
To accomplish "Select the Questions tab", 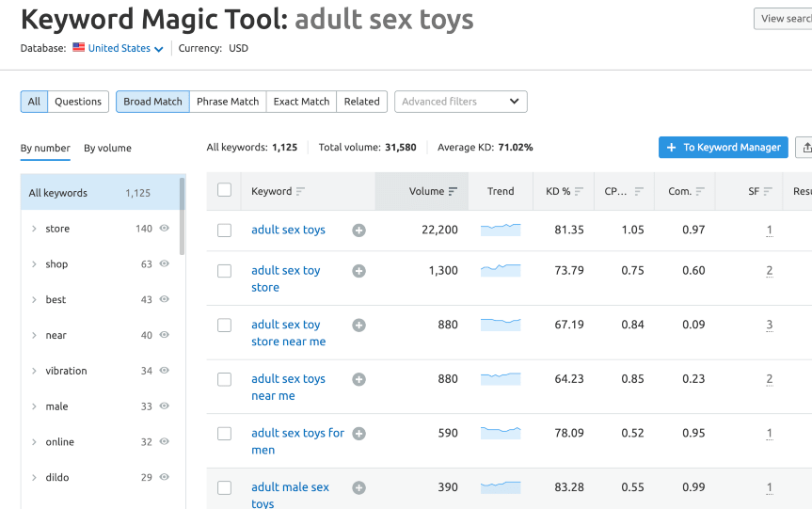I will click(78, 102).
